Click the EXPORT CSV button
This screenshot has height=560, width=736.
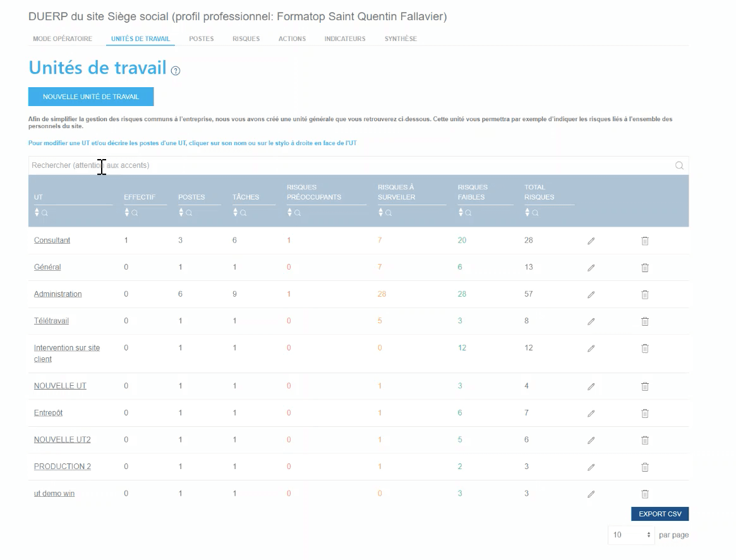pos(660,514)
